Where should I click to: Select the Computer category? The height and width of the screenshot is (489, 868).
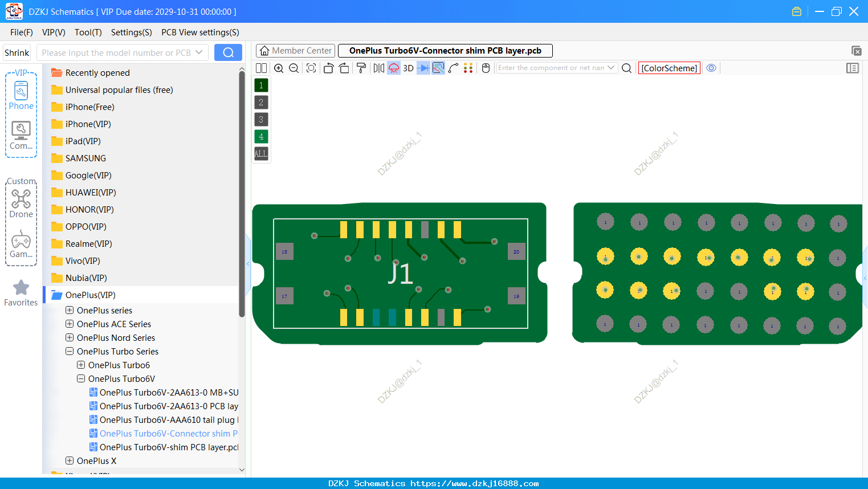(21, 136)
